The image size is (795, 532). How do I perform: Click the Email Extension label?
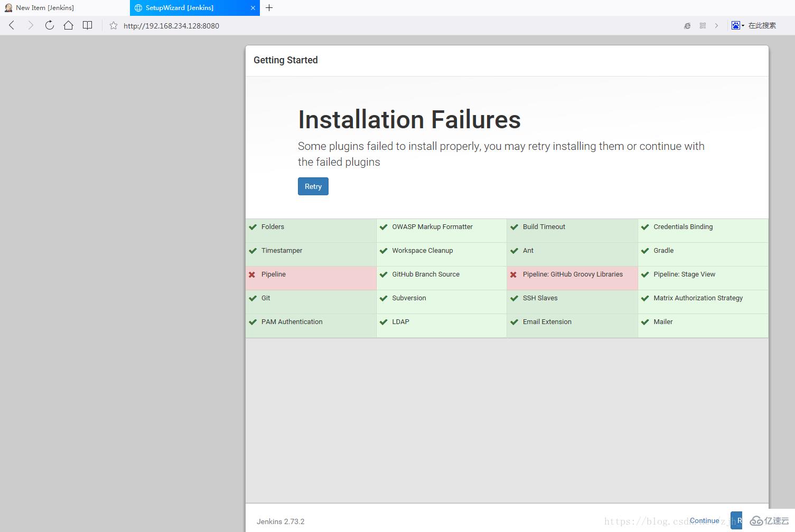547,322
